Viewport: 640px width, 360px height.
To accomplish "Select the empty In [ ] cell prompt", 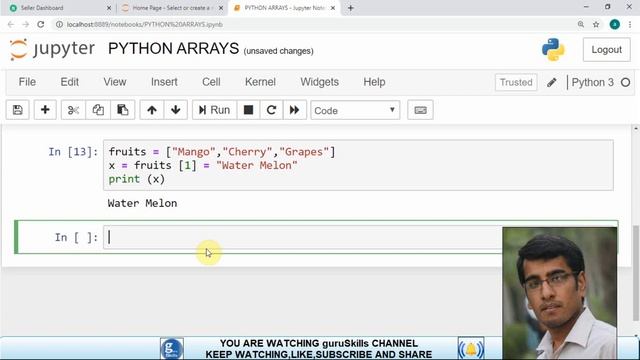I will [x=77, y=237].
